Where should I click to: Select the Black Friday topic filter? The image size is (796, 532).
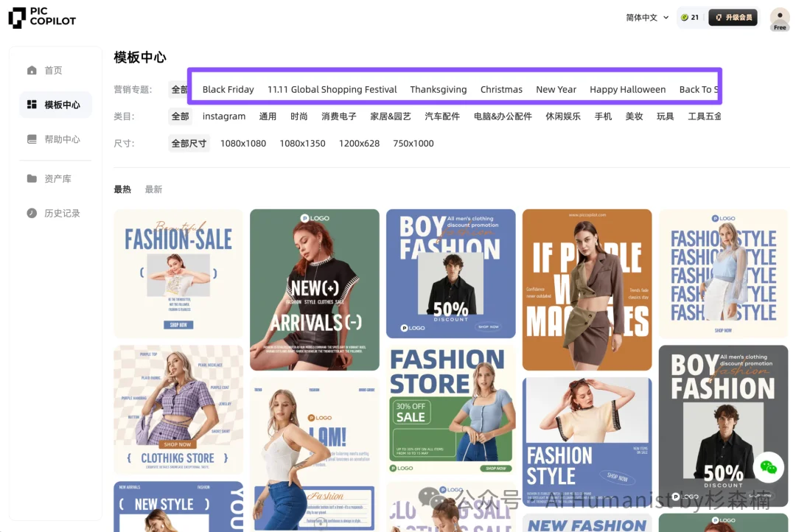click(x=228, y=89)
